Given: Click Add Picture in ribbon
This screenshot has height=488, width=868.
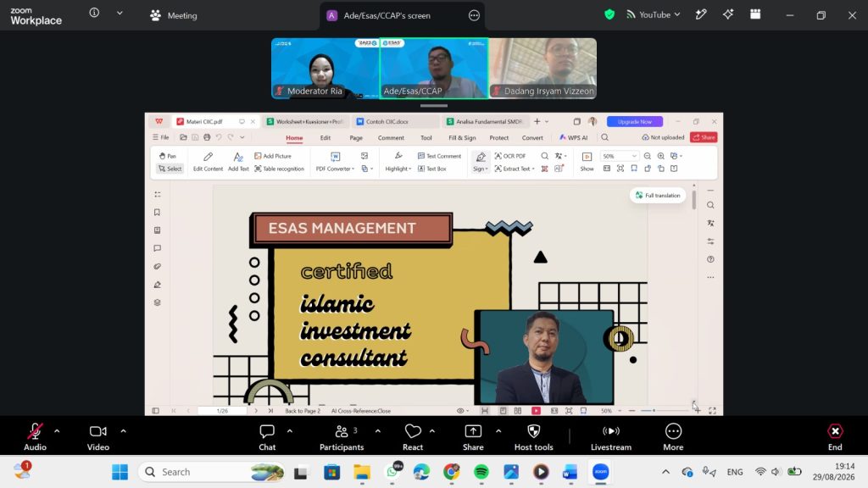Looking at the screenshot, I should [x=272, y=156].
